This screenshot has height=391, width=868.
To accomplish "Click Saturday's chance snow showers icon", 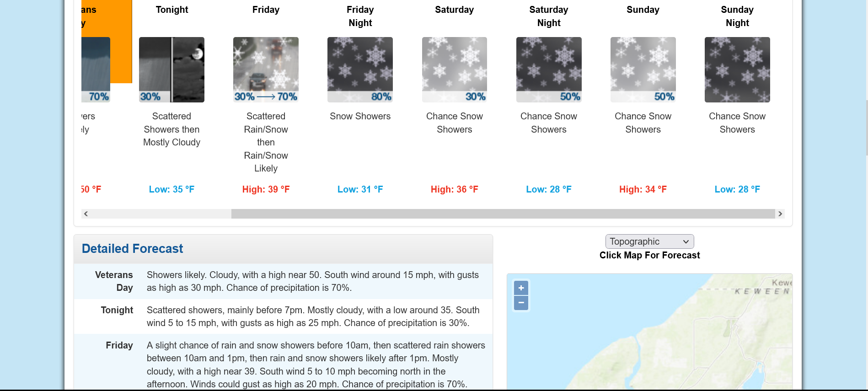I will (454, 70).
